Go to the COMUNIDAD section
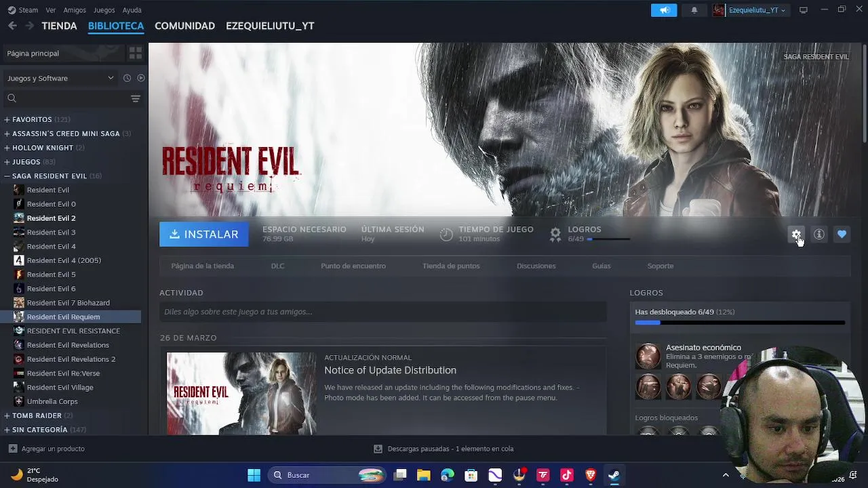868x488 pixels. (184, 26)
